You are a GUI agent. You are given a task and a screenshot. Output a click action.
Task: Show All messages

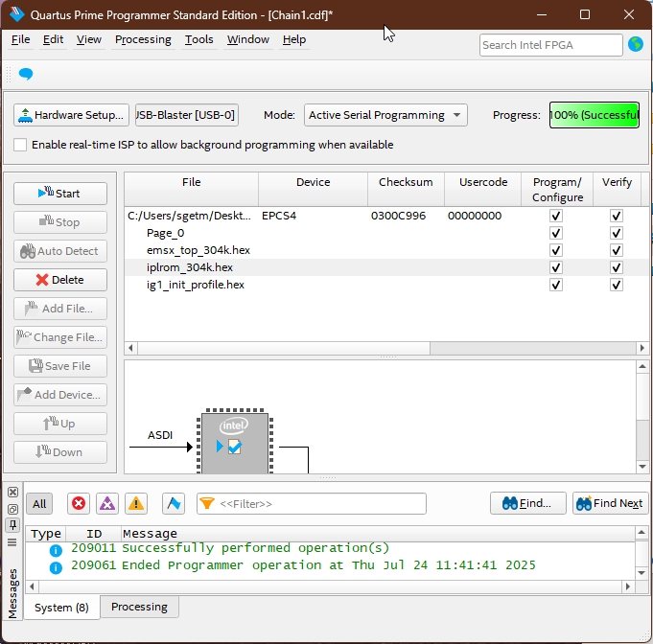(x=39, y=504)
